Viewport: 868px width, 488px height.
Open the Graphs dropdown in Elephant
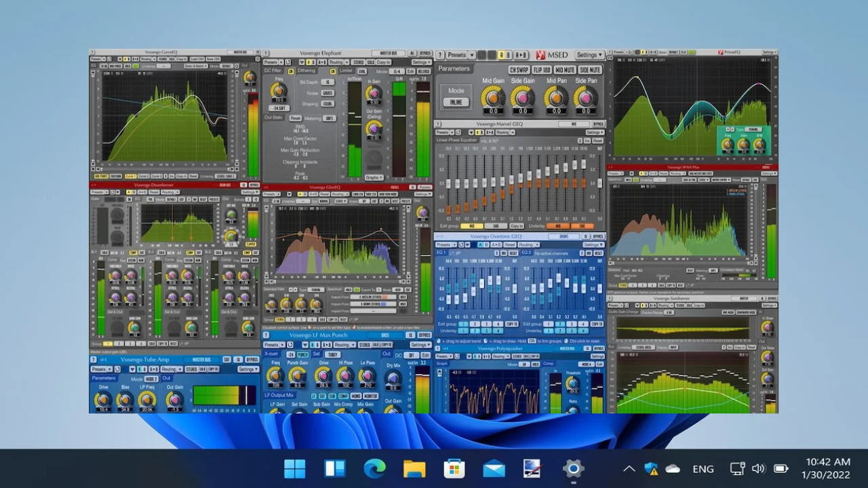pos(374,178)
